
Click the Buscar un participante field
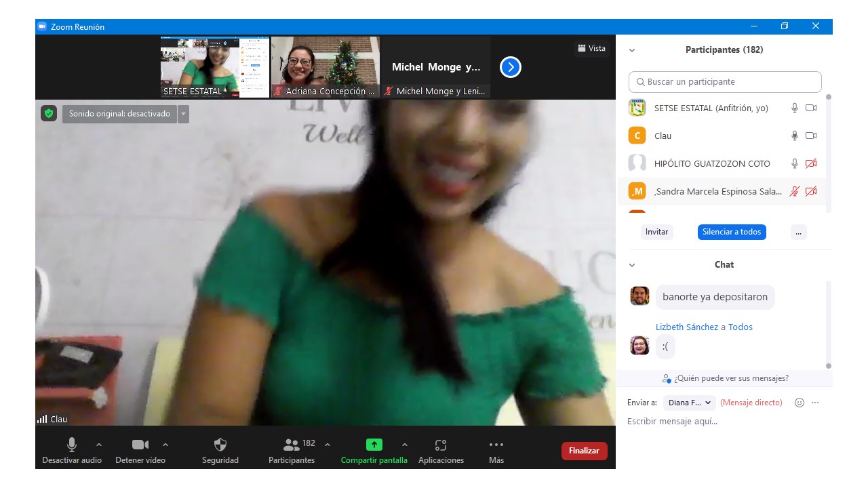coord(725,82)
